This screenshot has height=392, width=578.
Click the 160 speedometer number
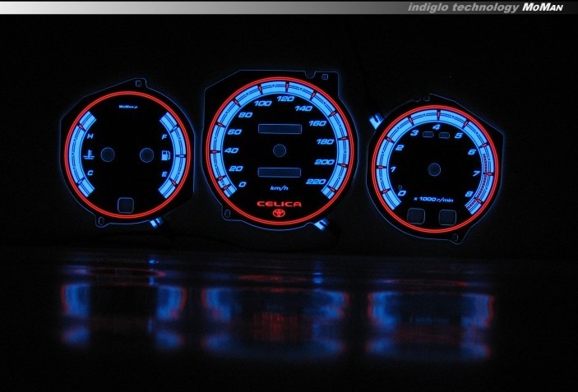317,123
